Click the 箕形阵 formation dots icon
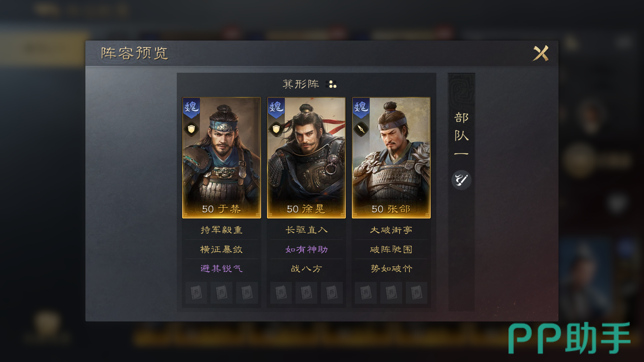This screenshot has width=644, height=362. (331, 84)
